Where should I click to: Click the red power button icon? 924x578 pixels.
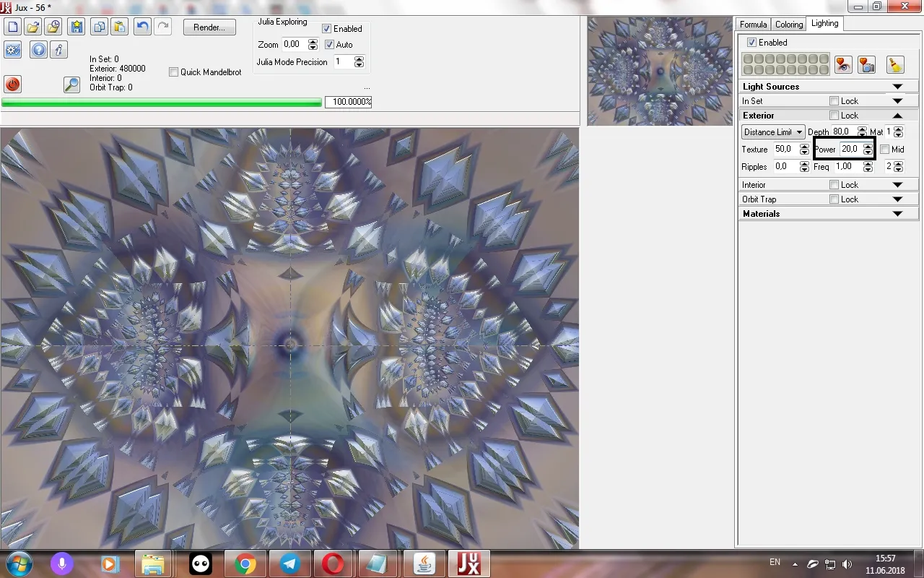click(x=12, y=84)
